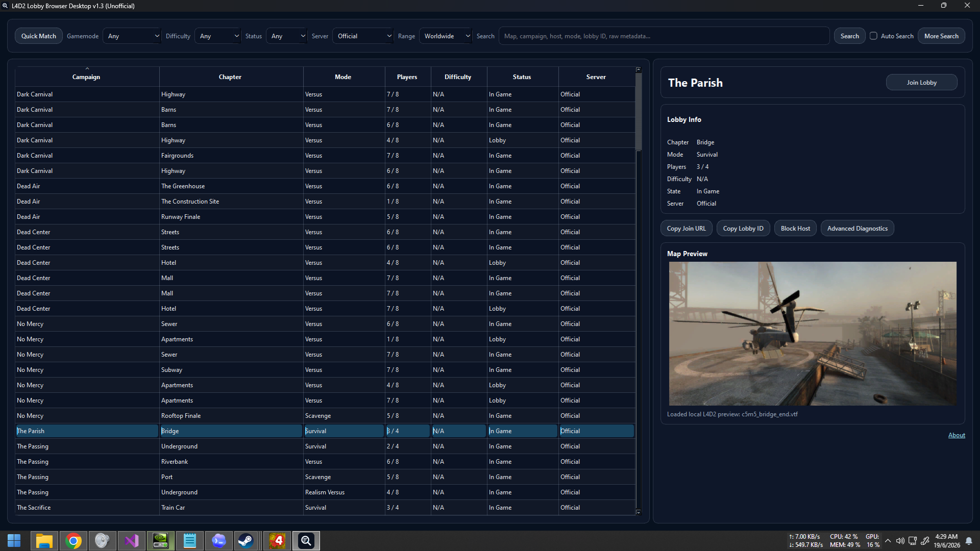Open the Status filter dropdown
980x551 pixels.
click(x=287, y=36)
